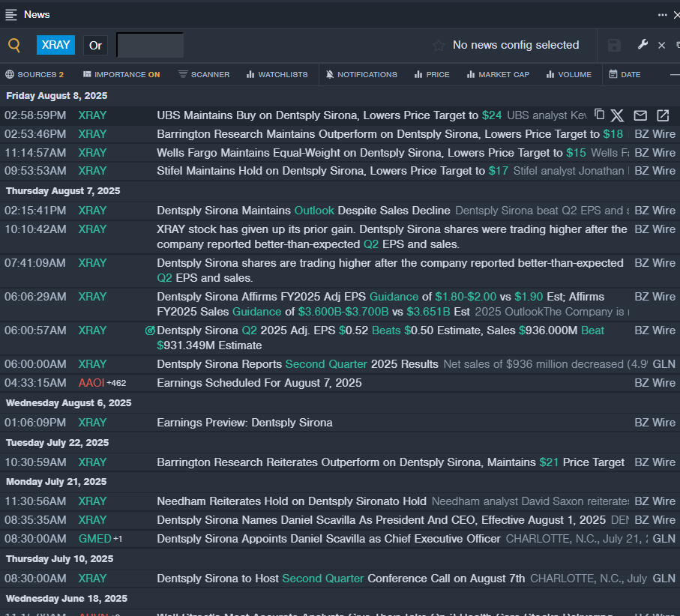Image resolution: width=680 pixels, height=616 pixels.
Task: Copy the UBS Maintains Buy headline
Action: coord(599,115)
